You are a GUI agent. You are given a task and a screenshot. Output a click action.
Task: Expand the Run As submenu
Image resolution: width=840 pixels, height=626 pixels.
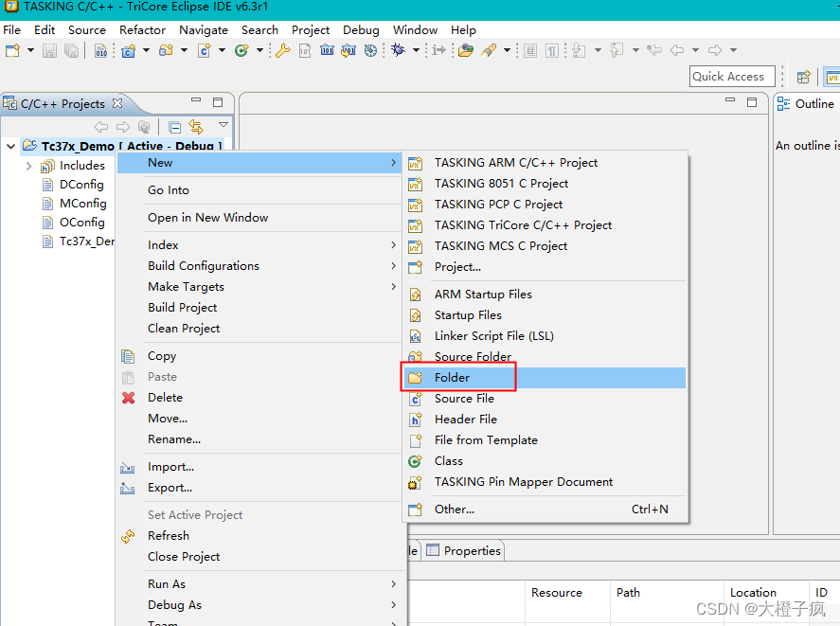click(259, 584)
